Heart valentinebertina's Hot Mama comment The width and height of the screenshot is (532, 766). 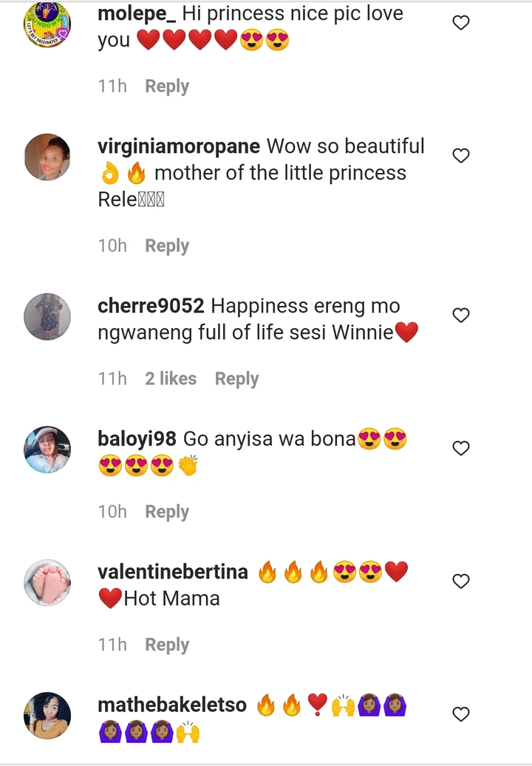pyautogui.click(x=460, y=581)
